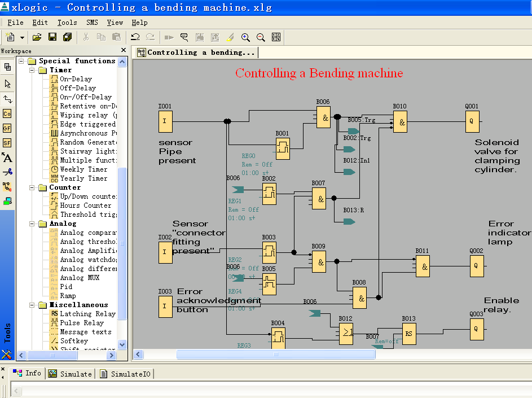Click the Zoom In magnifier icon

pos(246,37)
